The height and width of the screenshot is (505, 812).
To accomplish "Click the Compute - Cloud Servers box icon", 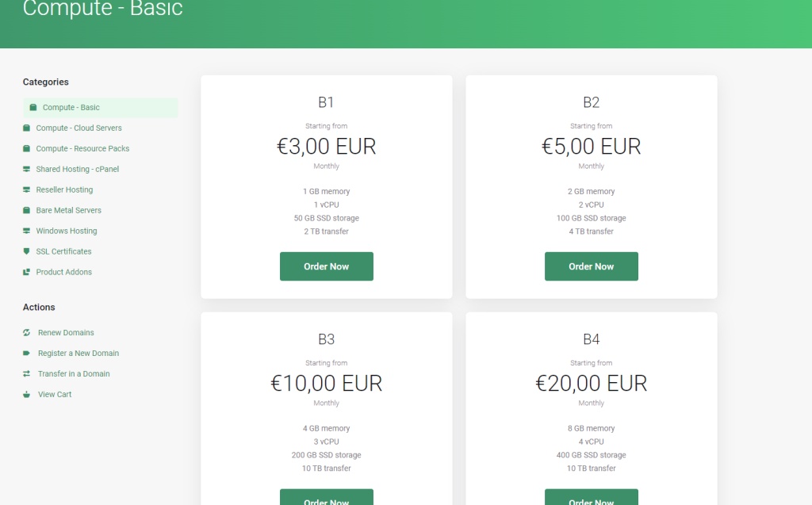I will point(26,128).
